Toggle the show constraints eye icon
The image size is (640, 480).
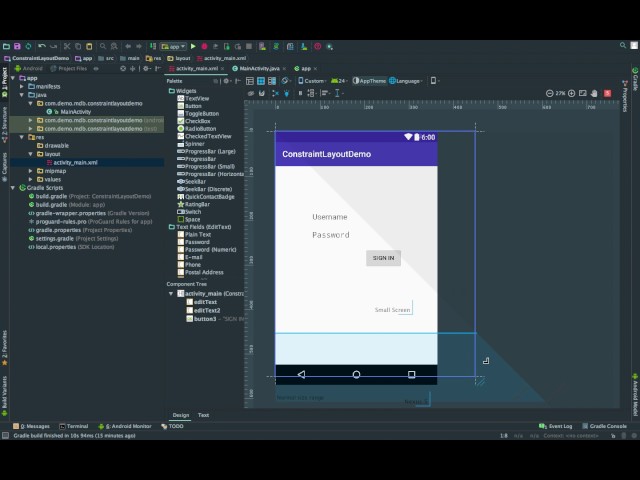click(251, 93)
